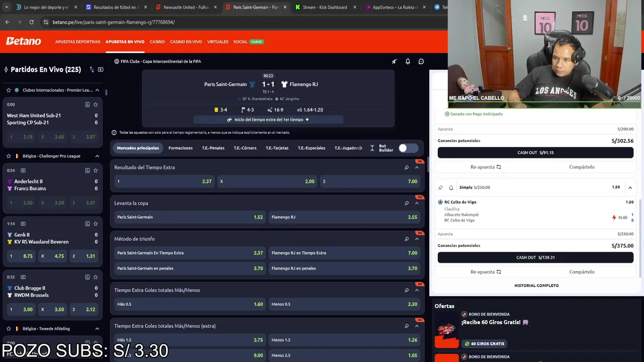This screenshot has width=644, height=362.
Task: Open Virtuales section
Action: [x=217, y=42]
